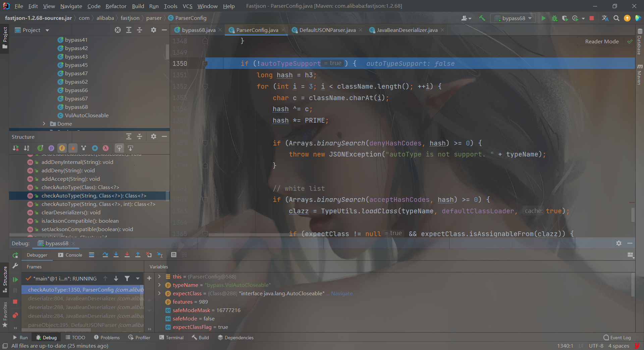The height and width of the screenshot is (350, 644).
Task: Toggle Sort by Visibility in Structure
Action: pyautogui.click(x=15, y=148)
